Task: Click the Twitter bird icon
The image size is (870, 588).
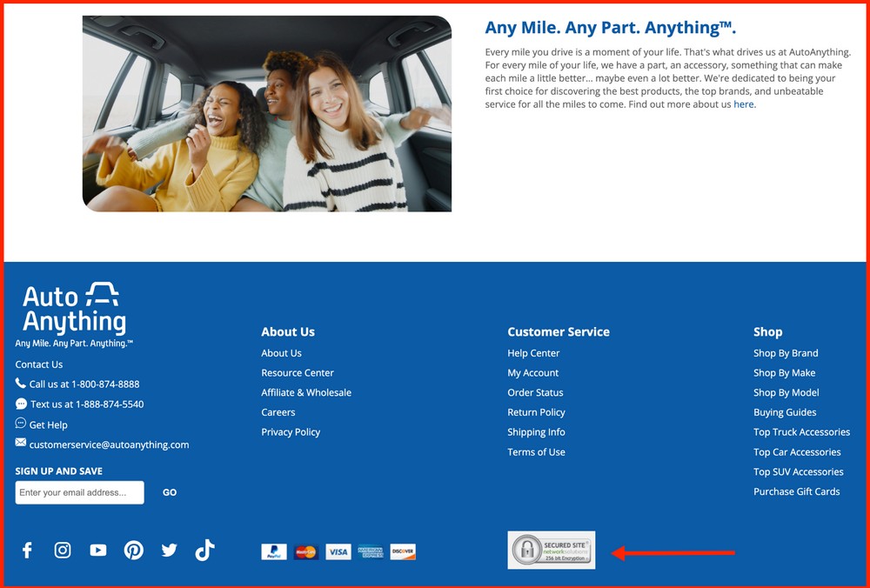Action: [x=169, y=550]
